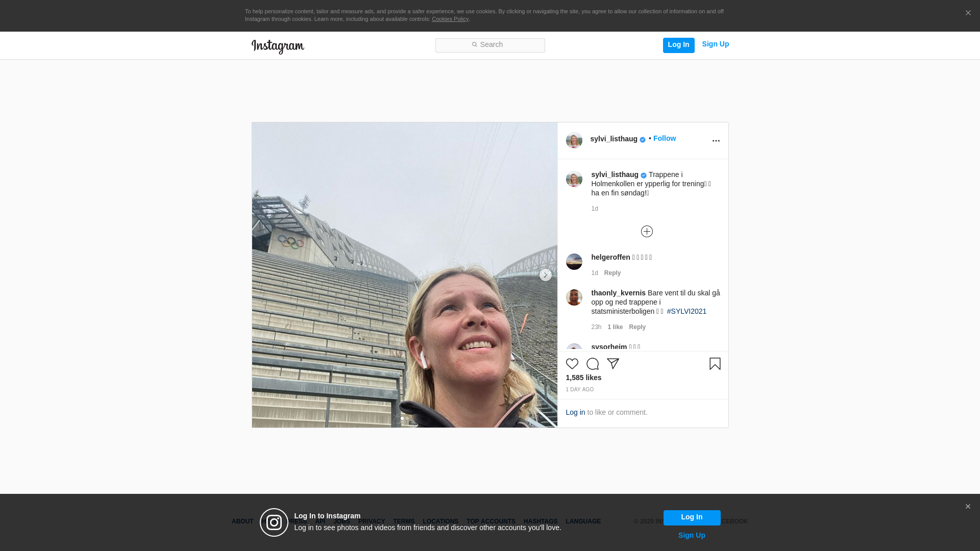The height and width of the screenshot is (551, 980).
Task: Open the #SYLVI2021 hashtag
Action: (687, 311)
